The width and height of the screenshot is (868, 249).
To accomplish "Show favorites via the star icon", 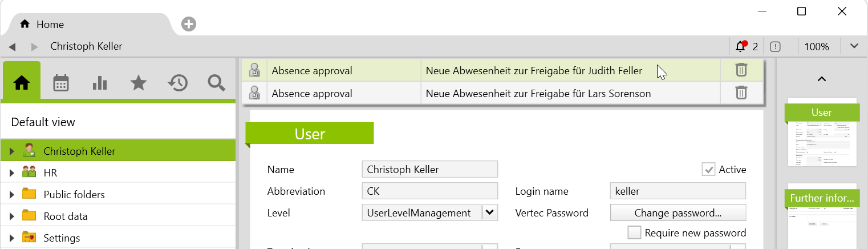I will pos(139,83).
